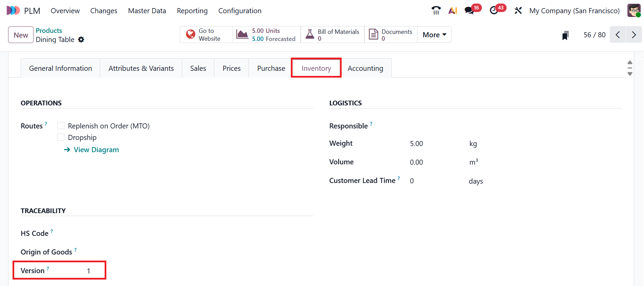644x286 pixels.
Task: Click the View Diagram link
Action: pyautogui.click(x=96, y=150)
